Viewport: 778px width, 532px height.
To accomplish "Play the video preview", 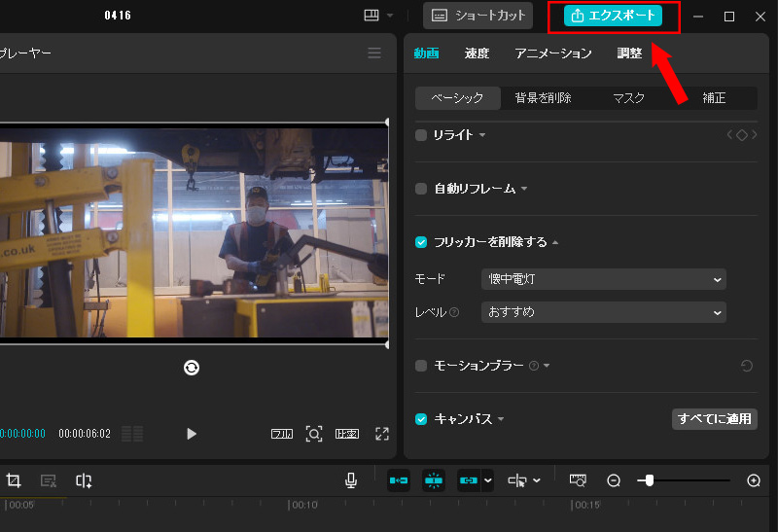I will coord(192,434).
